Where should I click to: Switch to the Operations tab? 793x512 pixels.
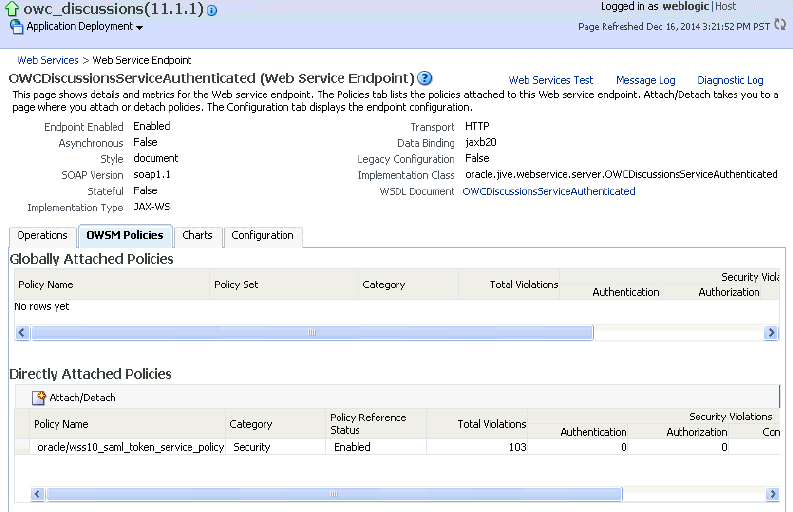coord(42,236)
